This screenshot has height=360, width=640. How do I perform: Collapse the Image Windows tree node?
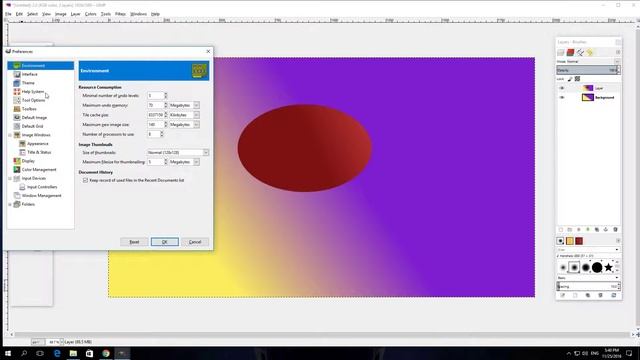click(x=10, y=135)
